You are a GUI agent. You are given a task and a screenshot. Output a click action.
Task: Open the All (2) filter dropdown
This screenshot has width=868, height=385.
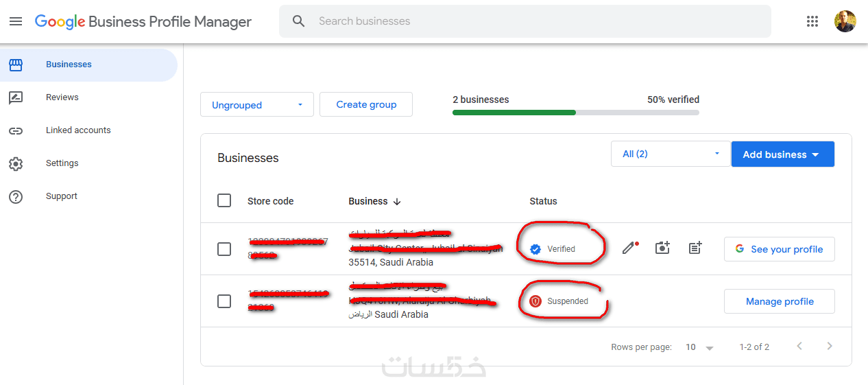pos(669,154)
